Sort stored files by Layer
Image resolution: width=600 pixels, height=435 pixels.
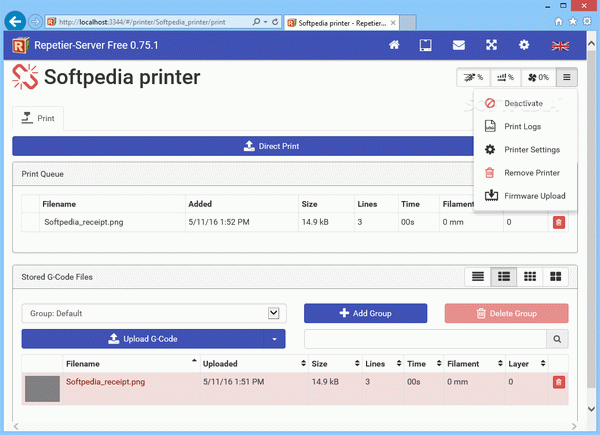click(527, 363)
